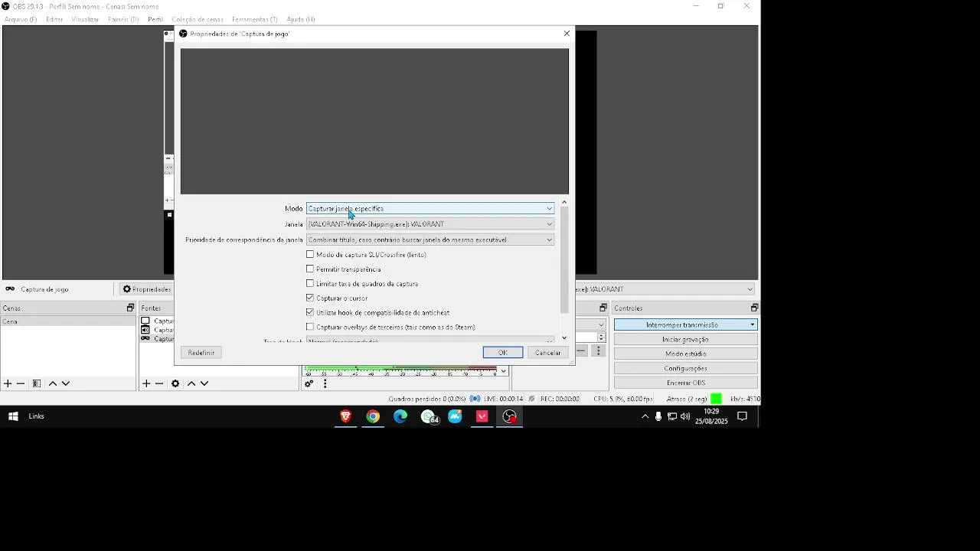980x551 pixels.
Task: Select the audio capture source icon in Fontes
Action: coord(145,330)
